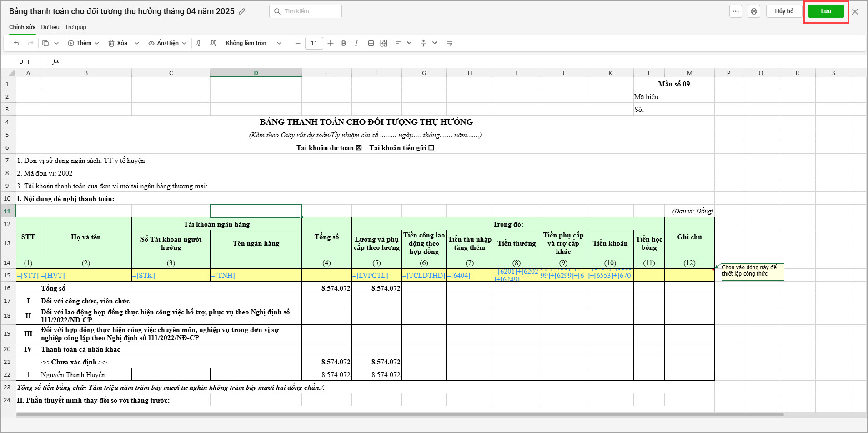Viewport: 868px width, 433px height.
Task: Click the fx formula icon
Action: [x=56, y=61]
